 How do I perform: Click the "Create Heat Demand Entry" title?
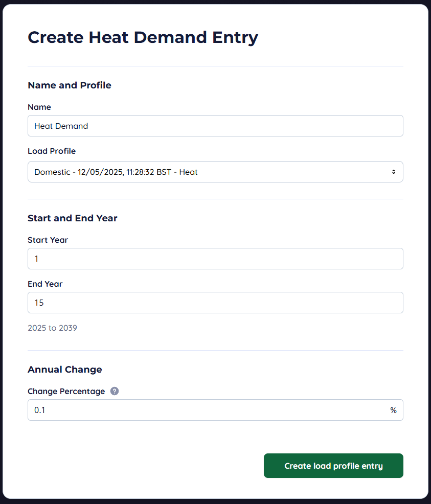143,37
